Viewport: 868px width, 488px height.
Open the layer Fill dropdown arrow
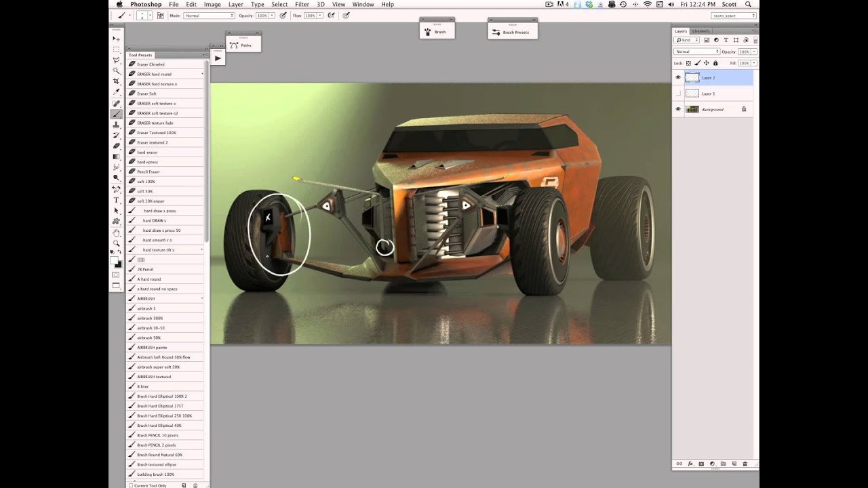754,63
